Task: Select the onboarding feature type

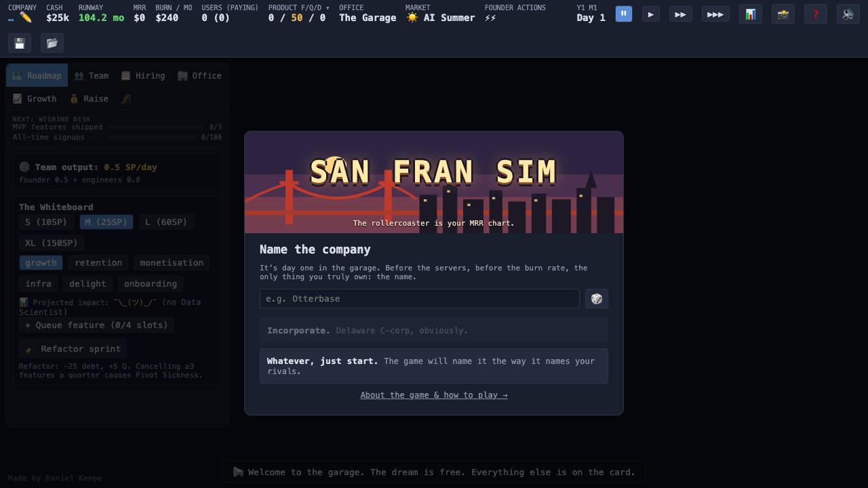Action: [151, 284]
